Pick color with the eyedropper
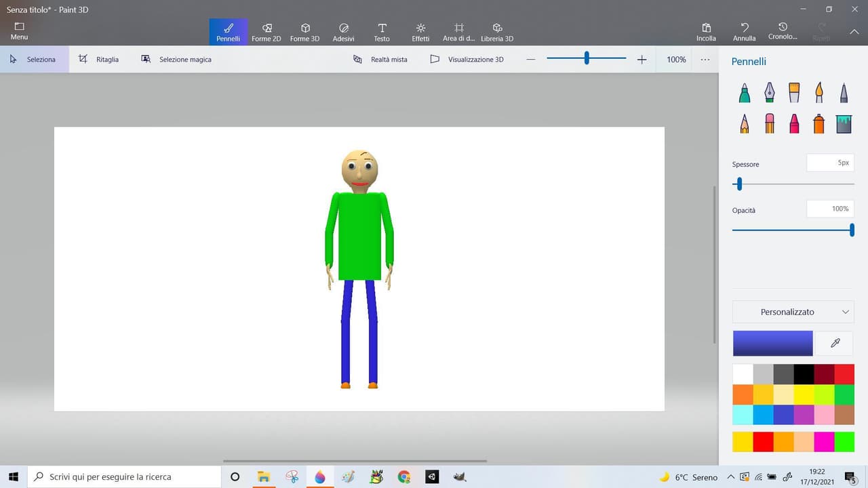The height and width of the screenshot is (488, 868). (836, 344)
